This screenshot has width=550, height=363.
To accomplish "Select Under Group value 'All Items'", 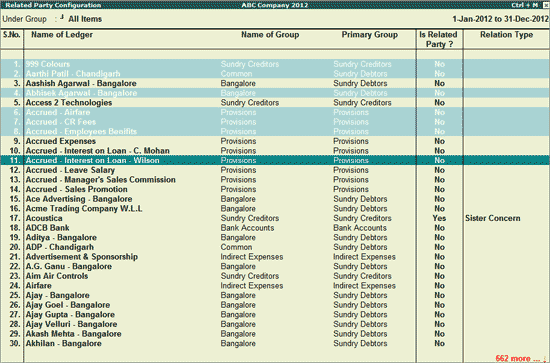I will [85, 19].
